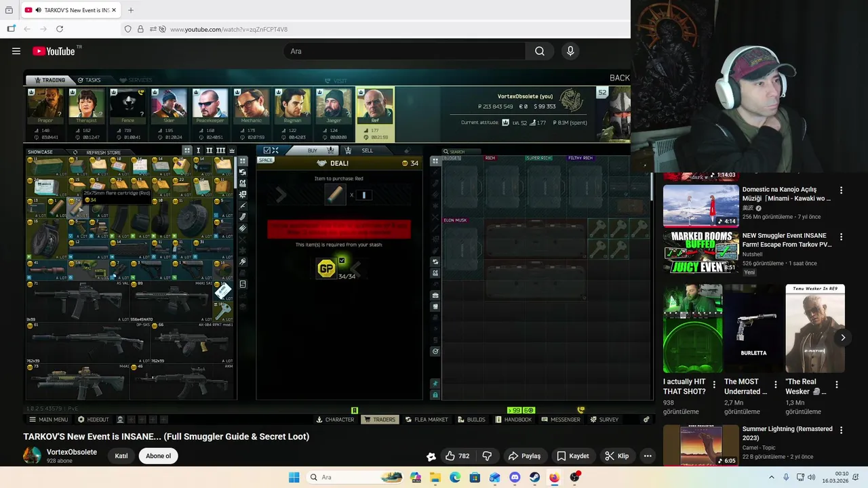Reload the current YouTube page
868x488 pixels.
[x=60, y=29]
